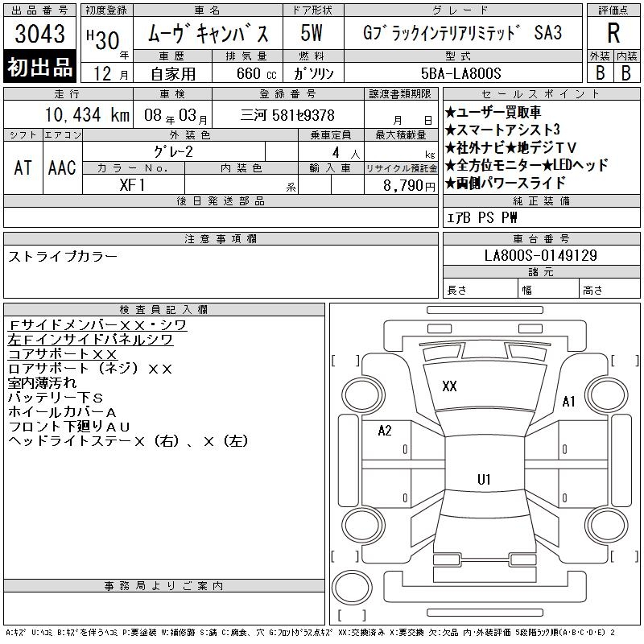Select sales point ★社外ナビ★地デジTV
This screenshot has width=644, height=644.
click(x=511, y=147)
